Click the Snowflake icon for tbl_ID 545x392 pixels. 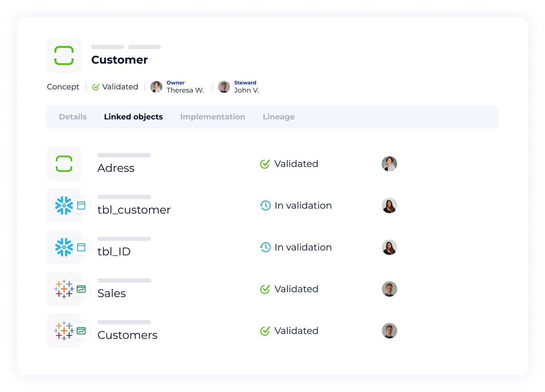(64, 247)
